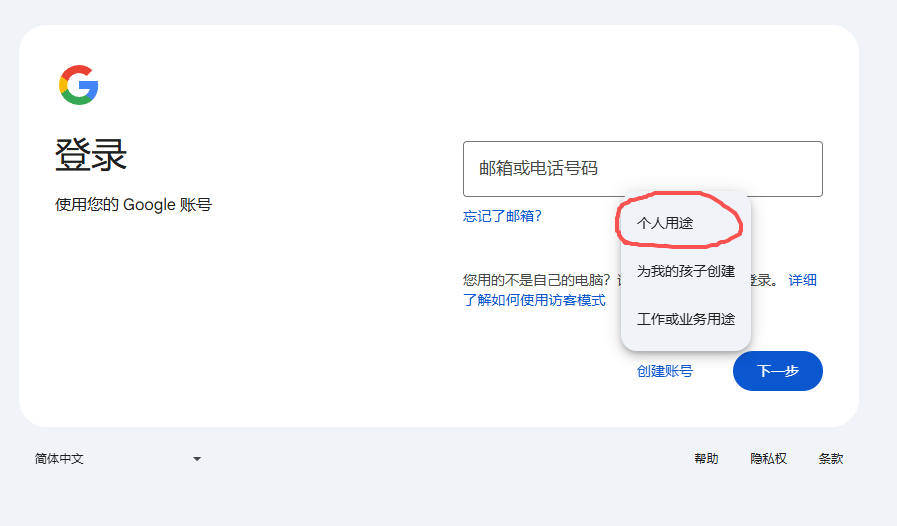
Task: Click the Google logo
Action: (x=78, y=85)
